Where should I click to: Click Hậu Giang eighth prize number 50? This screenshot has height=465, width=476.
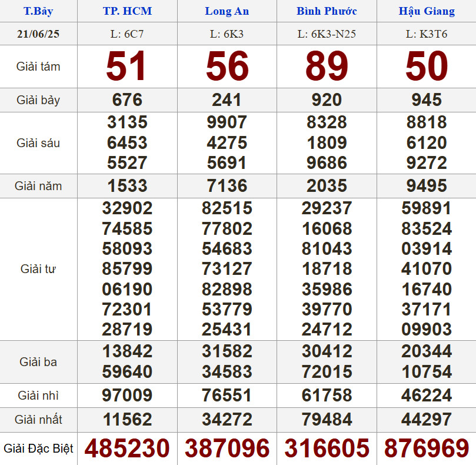(427, 67)
